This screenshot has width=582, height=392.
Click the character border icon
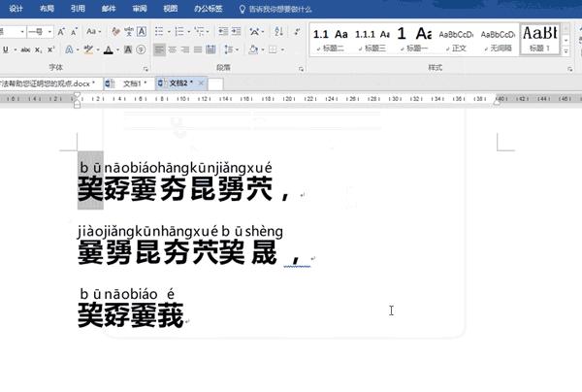pos(142,32)
